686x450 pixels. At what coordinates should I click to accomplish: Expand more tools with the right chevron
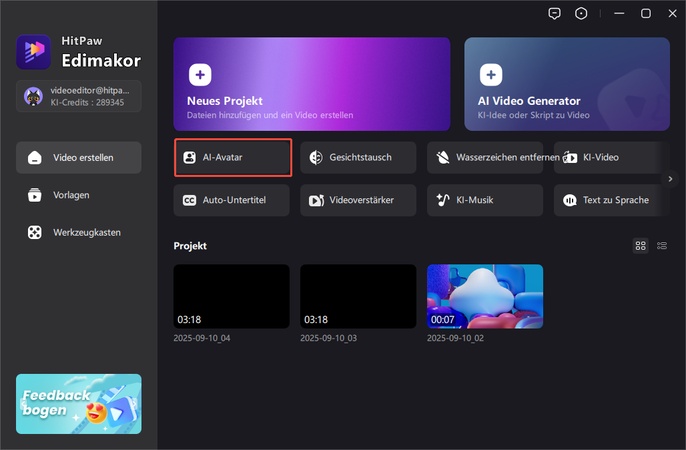click(x=670, y=179)
